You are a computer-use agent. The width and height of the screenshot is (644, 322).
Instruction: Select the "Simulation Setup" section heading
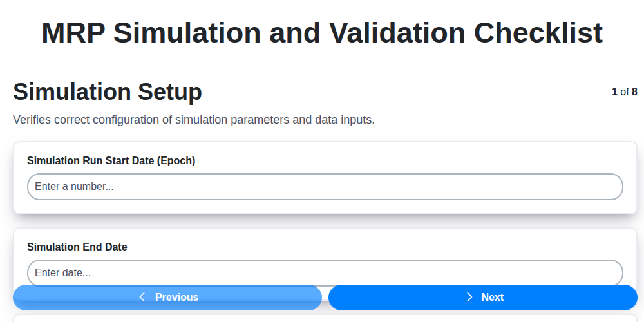(108, 92)
